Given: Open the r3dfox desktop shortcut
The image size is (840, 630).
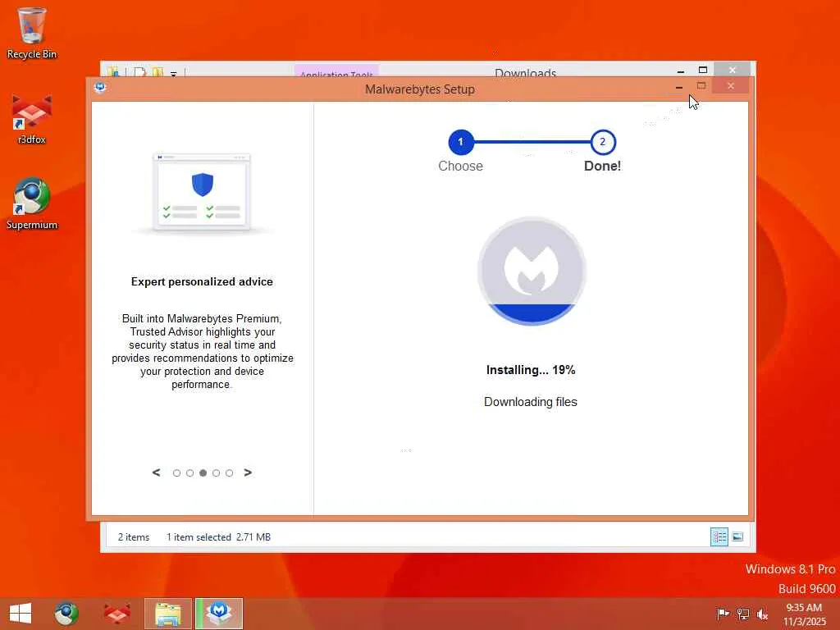Looking at the screenshot, I should (x=32, y=119).
